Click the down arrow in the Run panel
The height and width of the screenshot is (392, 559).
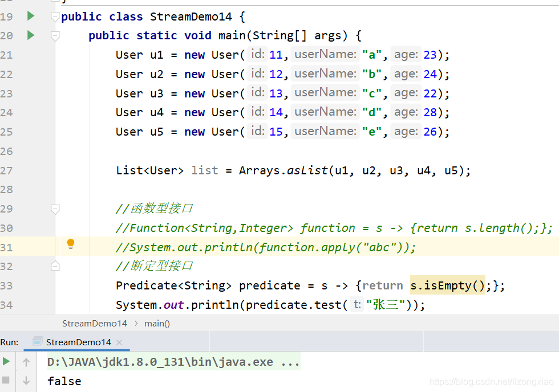coord(26,381)
